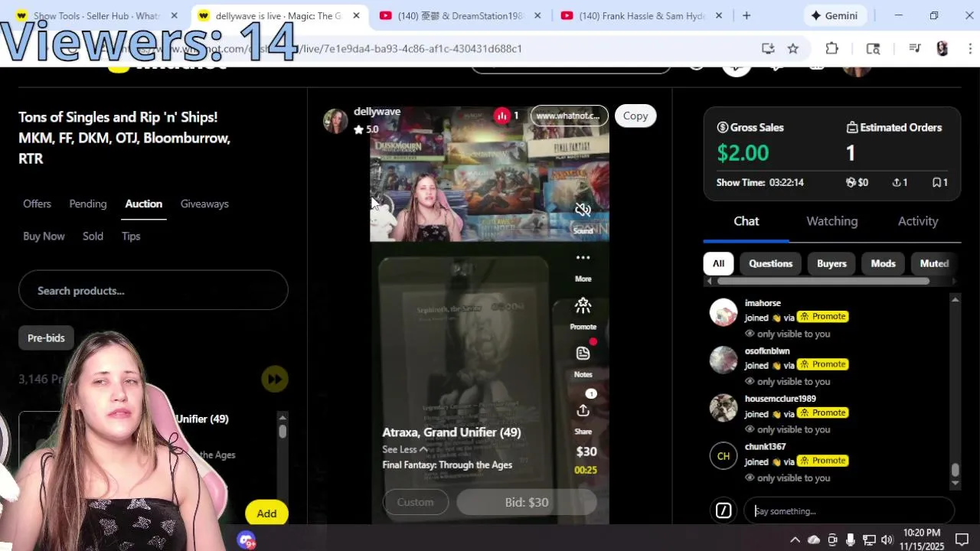Open the new tab with plus icon
Screen dimensions: 980x551
746,15
